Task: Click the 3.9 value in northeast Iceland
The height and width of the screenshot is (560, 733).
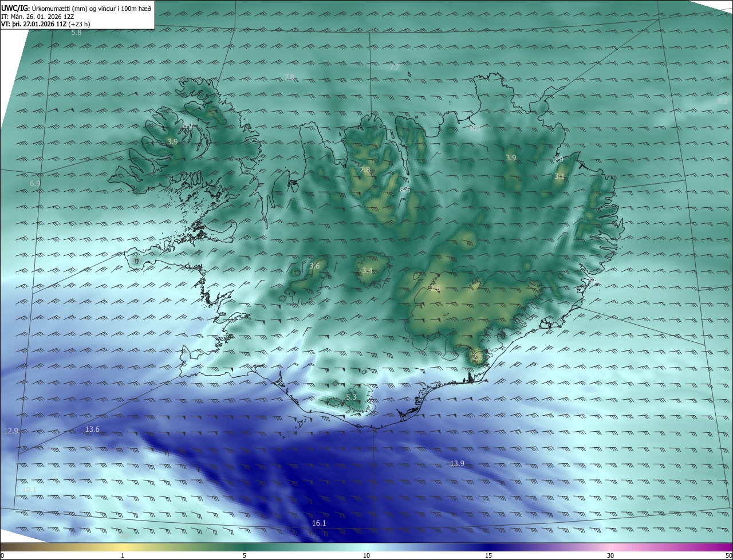Action: pyautogui.click(x=511, y=157)
